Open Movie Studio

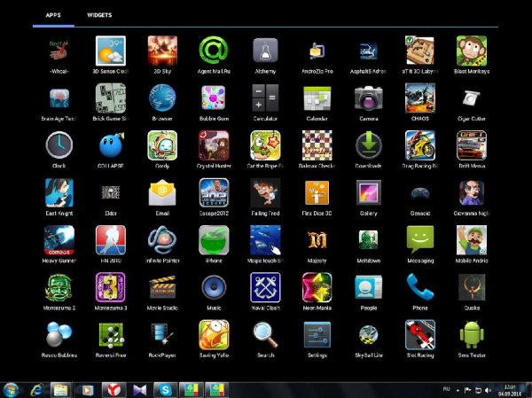(162, 287)
